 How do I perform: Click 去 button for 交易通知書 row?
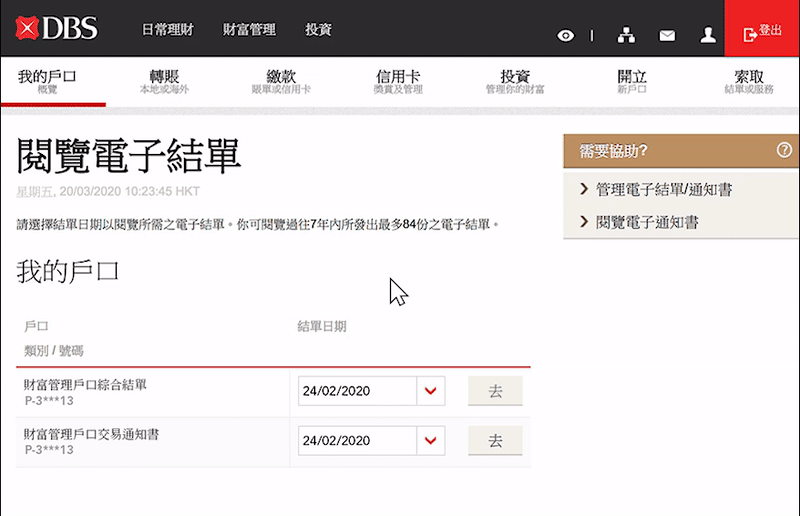495,441
